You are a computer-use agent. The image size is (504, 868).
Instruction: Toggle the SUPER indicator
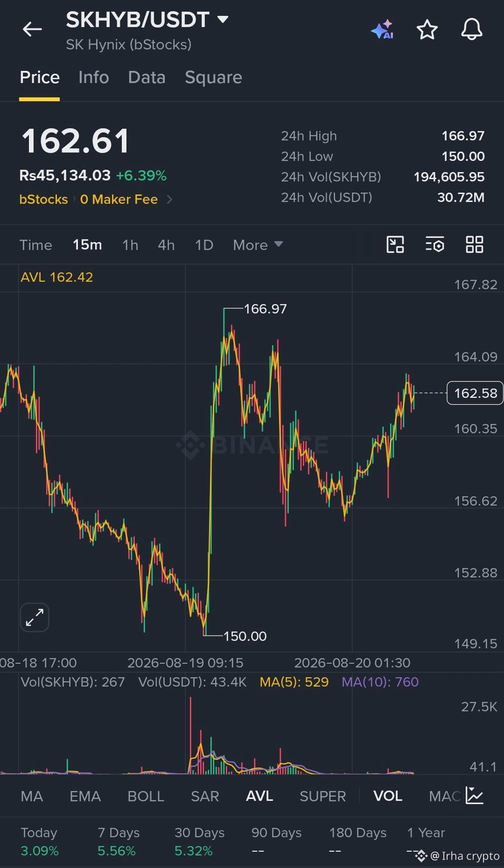[x=322, y=796]
